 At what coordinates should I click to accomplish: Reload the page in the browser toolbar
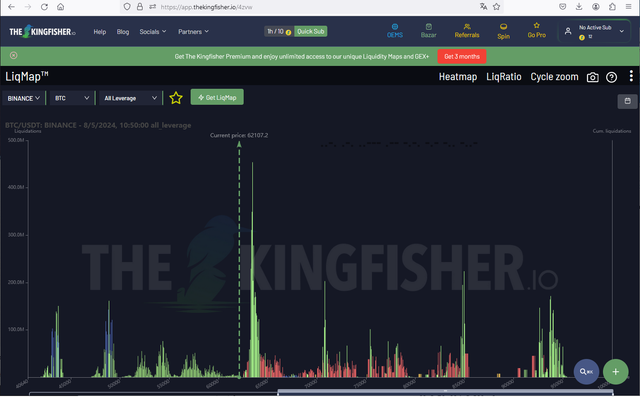point(44,7)
